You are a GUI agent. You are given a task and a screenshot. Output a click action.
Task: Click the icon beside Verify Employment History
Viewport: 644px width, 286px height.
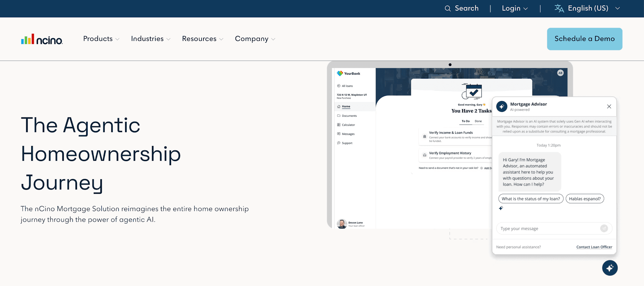(x=425, y=155)
